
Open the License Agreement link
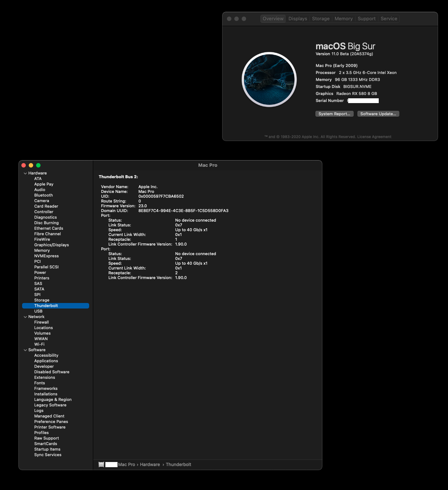click(x=374, y=137)
